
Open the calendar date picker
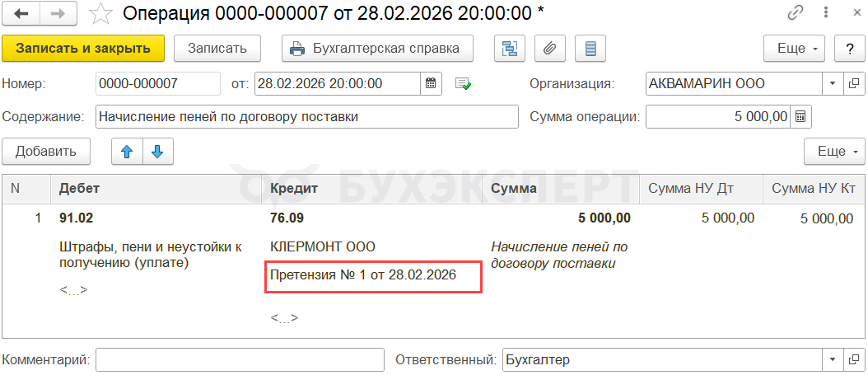click(x=432, y=83)
